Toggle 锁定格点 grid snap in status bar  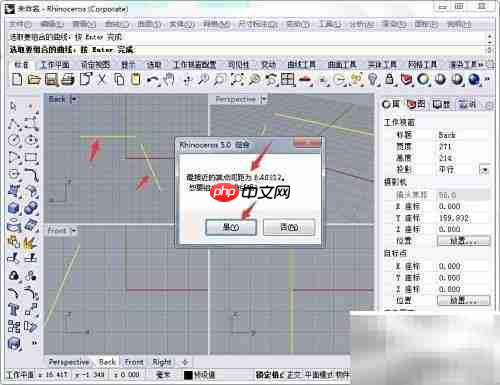pyautogui.click(x=271, y=375)
